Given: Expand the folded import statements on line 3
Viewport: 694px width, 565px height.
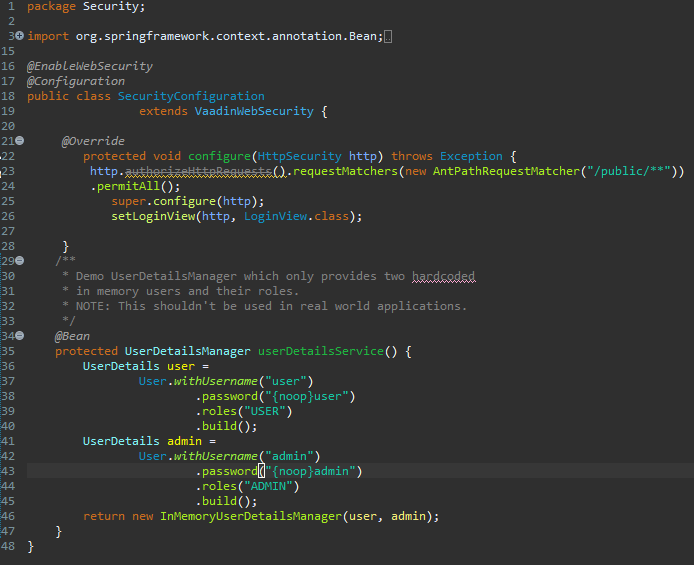Looking at the screenshot, I should pos(20,36).
